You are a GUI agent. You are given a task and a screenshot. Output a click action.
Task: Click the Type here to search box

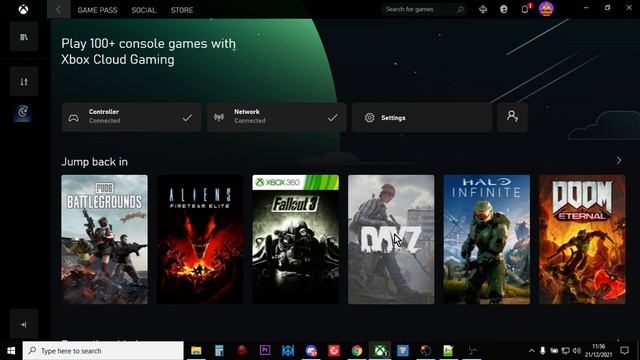(103, 351)
